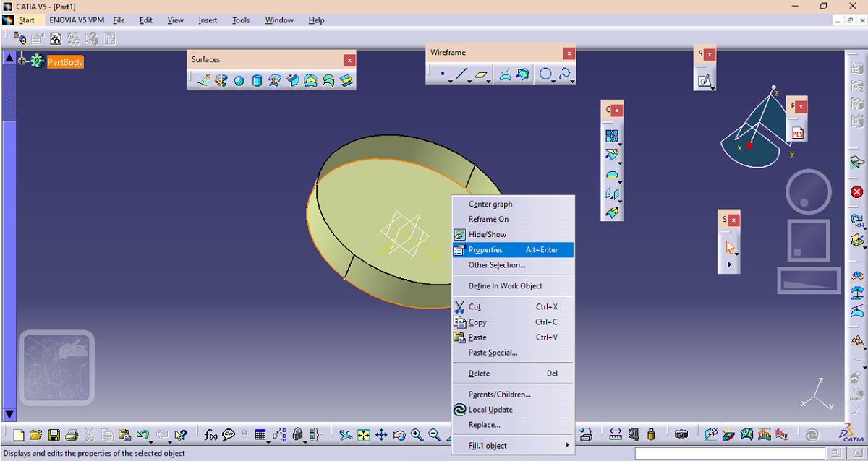The image size is (868, 461).
Task: Choose Delete in the context menu
Action: click(513, 374)
